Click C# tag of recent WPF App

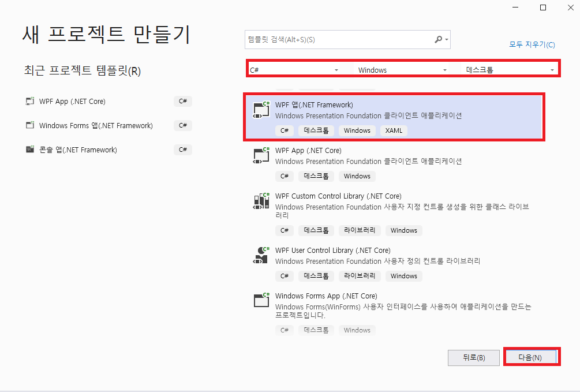pyautogui.click(x=183, y=101)
